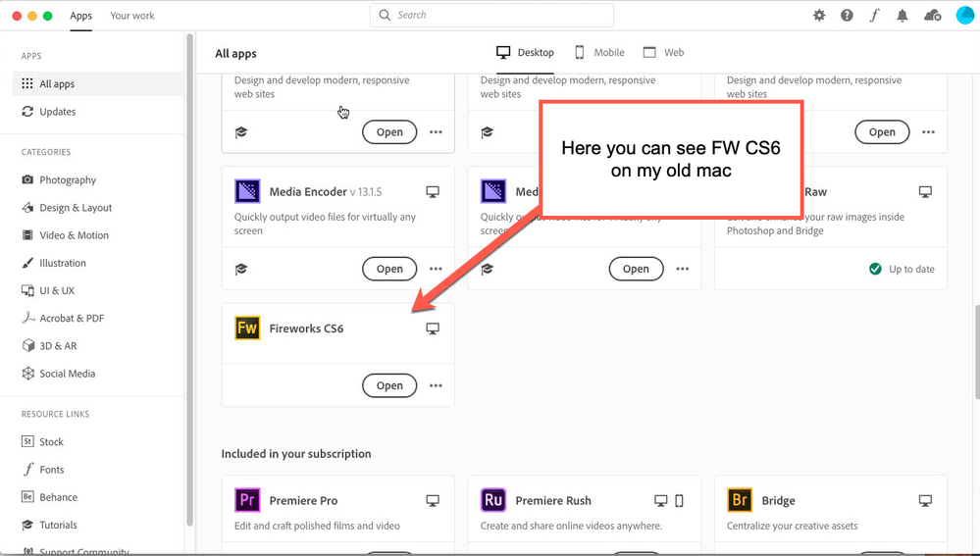Viewport: 980px width, 556px height.
Task: Open Fonts resource link
Action: point(43,470)
